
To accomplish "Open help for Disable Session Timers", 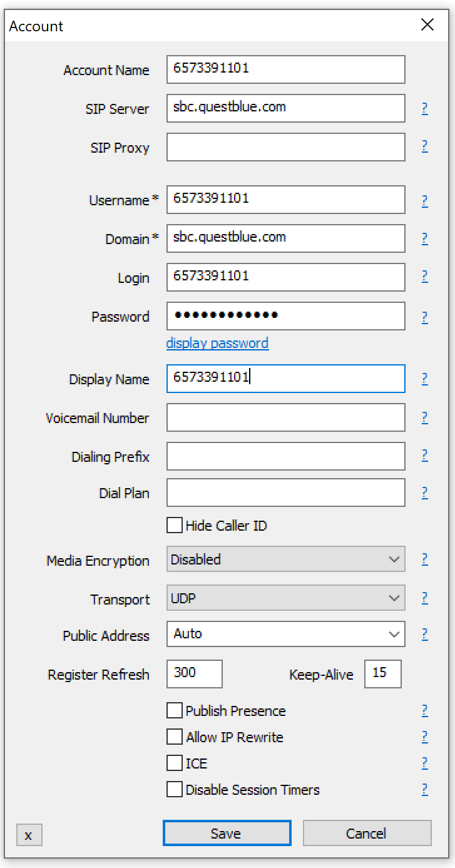I will [424, 790].
